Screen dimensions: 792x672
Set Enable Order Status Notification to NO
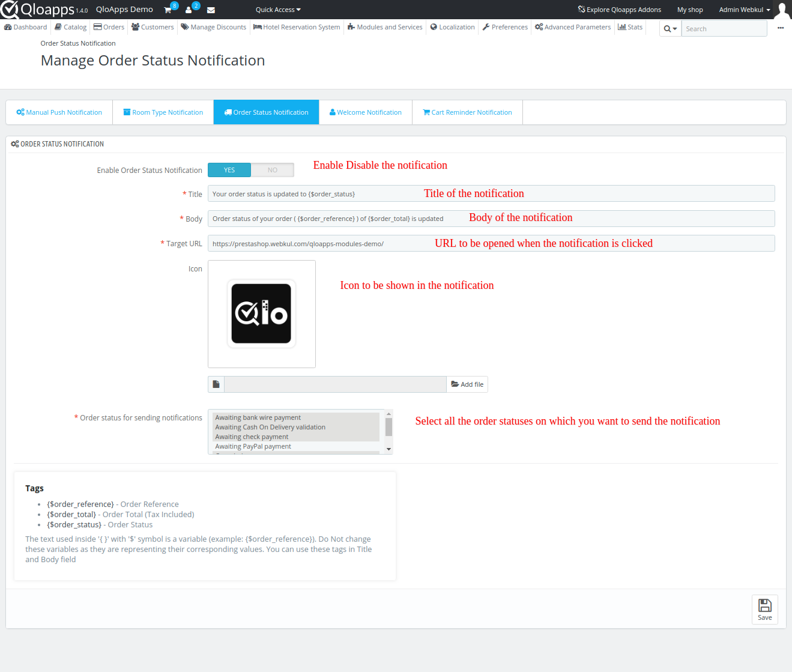(273, 170)
